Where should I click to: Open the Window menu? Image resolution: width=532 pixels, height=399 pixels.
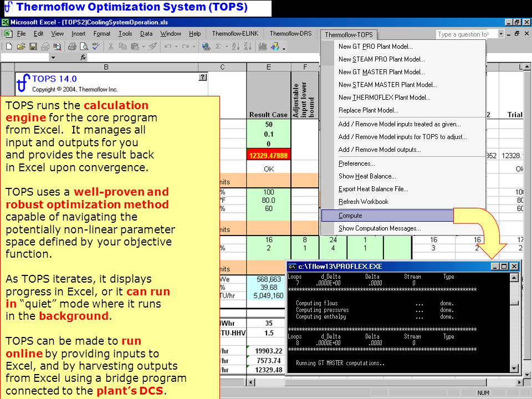(171, 34)
